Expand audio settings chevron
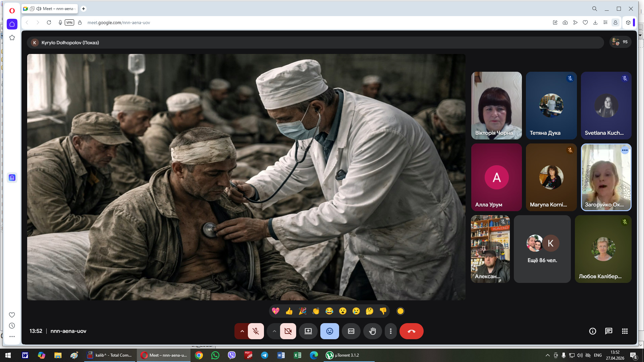 pyautogui.click(x=242, y=331)
